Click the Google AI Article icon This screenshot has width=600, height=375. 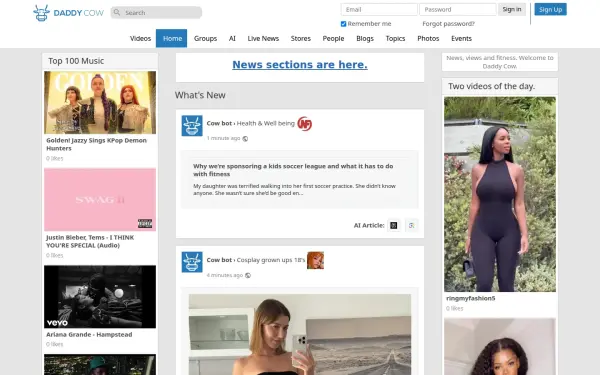411,225
